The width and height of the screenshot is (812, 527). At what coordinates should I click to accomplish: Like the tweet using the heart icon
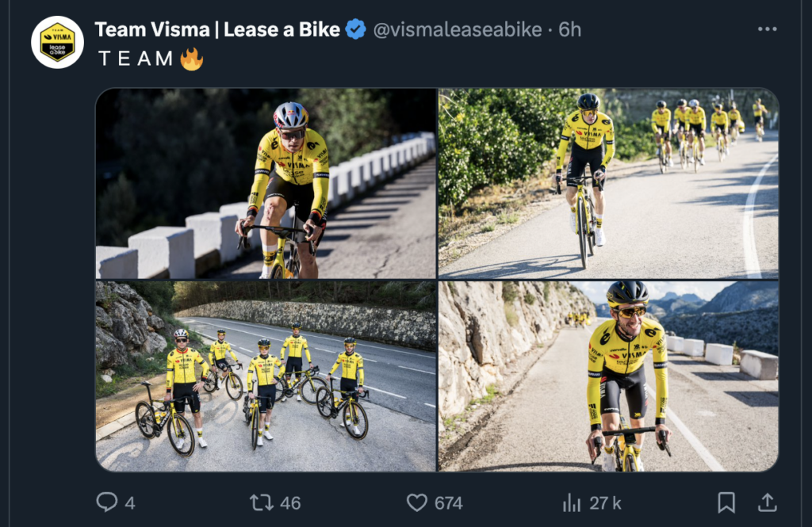tap(417, 502)
